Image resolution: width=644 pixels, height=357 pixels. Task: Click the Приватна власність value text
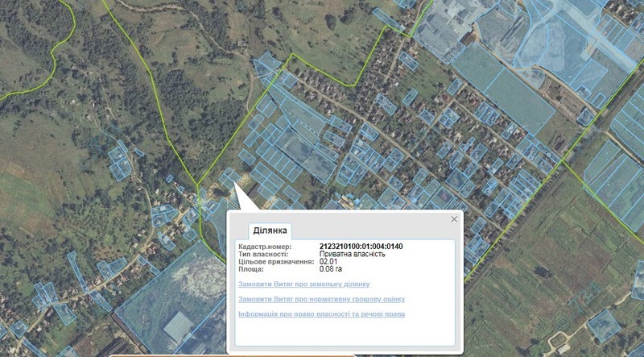coord(352,254)
